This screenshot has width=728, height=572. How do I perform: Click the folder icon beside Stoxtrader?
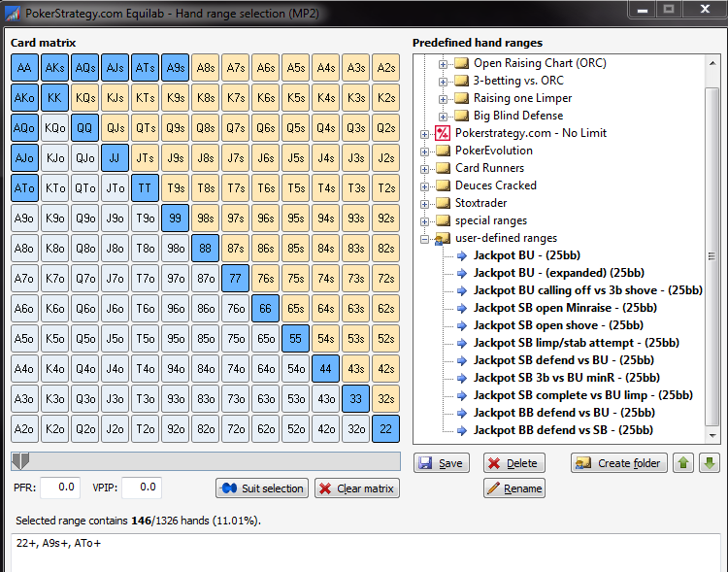coord(443,203)
